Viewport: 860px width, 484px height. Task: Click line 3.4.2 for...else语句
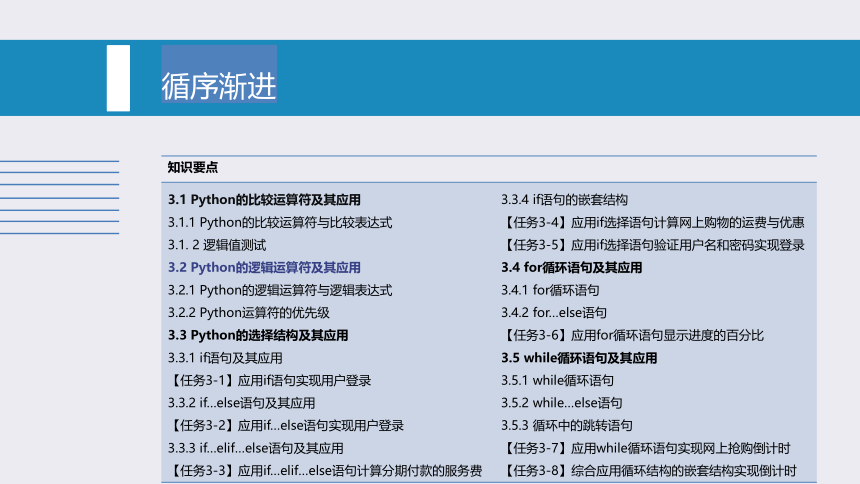point(554,312)
